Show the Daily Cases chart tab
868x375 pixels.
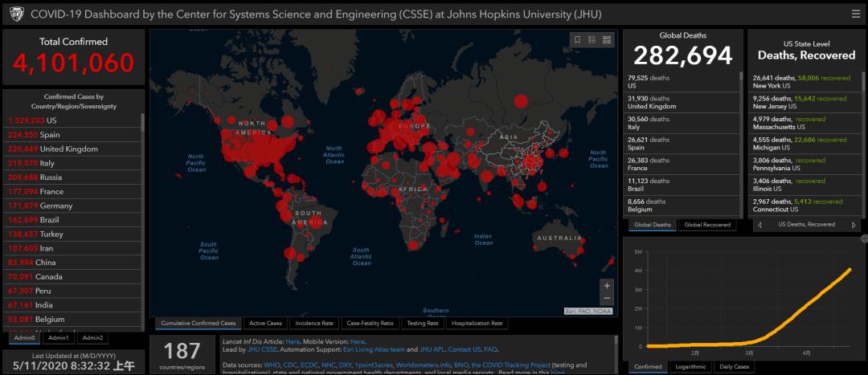734,367
